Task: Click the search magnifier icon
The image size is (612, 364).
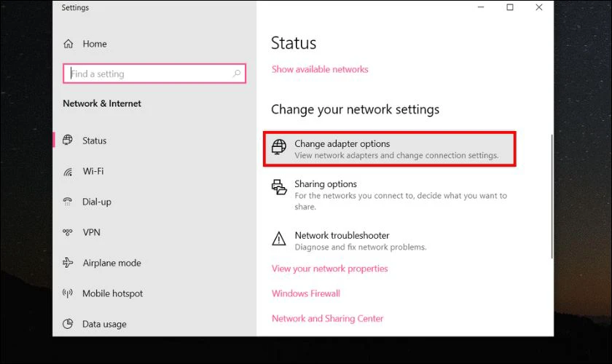Action: click(236, 74)
